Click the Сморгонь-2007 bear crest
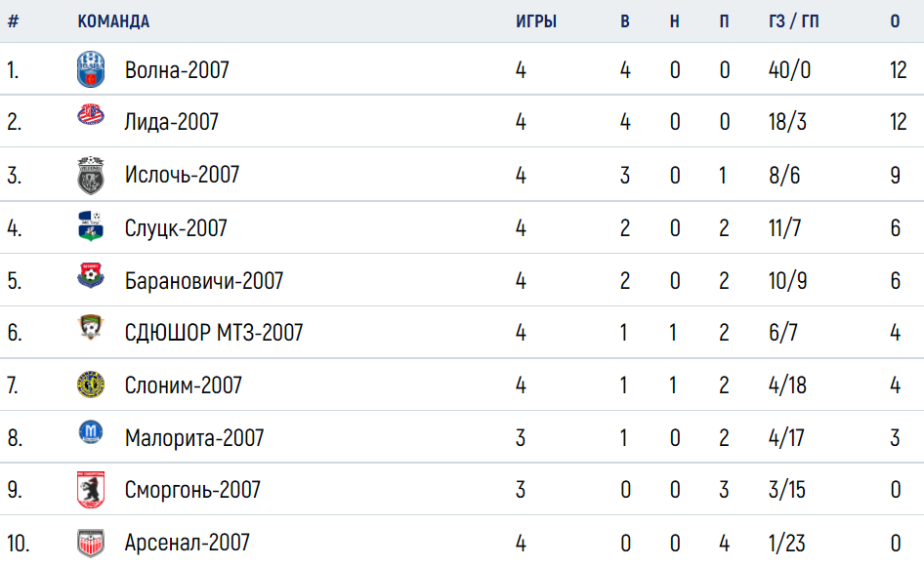The image size is (924, 567). click(91, 489)
